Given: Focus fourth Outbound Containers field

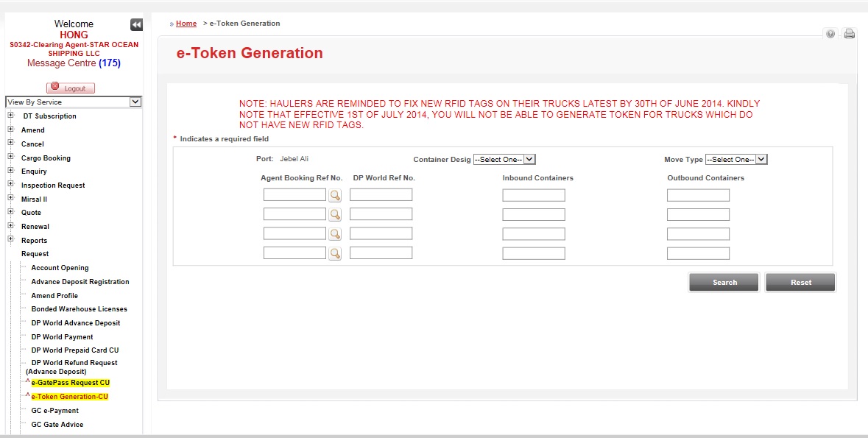Looking at the screenshot, I should point(698,254).
